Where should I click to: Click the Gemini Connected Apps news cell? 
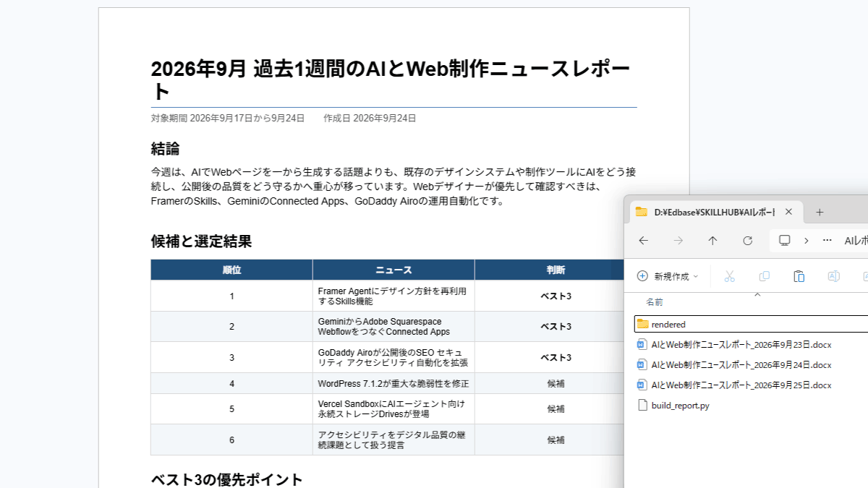click(393, 327)
